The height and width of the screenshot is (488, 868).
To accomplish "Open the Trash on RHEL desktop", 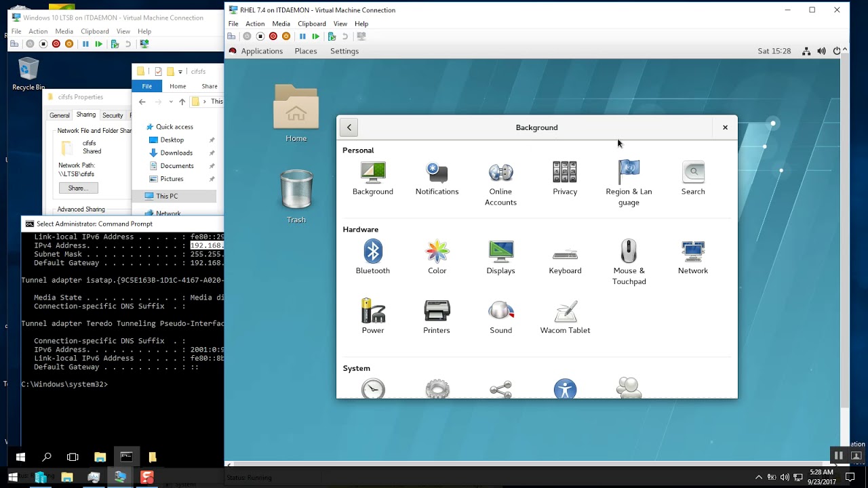I will pos(296,197).
